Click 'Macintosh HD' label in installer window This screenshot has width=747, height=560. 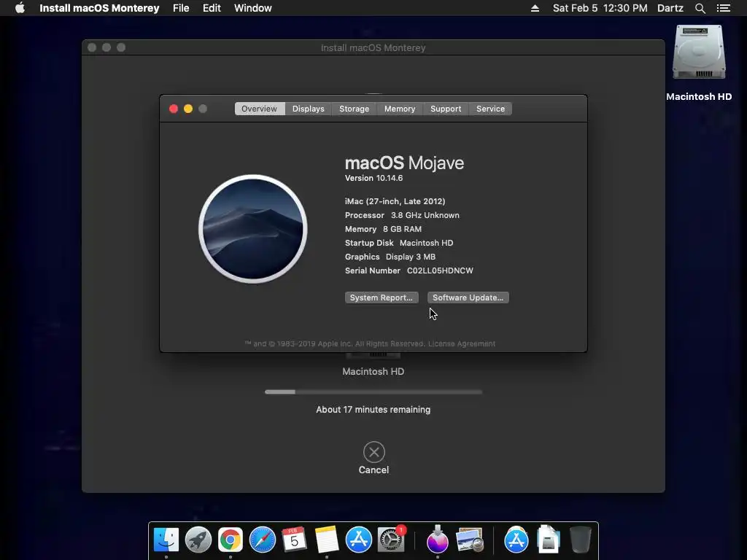click(373, 371)
